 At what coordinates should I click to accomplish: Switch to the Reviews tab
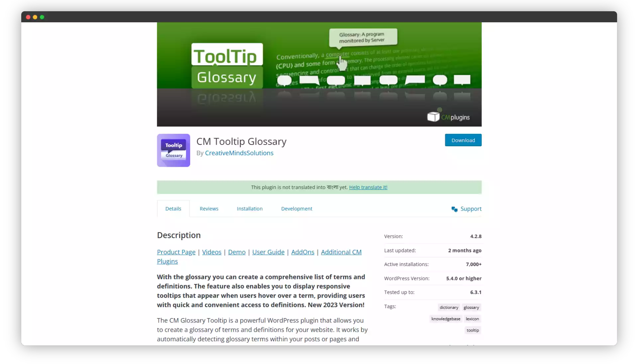pyautogui.click(x=209, y=209)
